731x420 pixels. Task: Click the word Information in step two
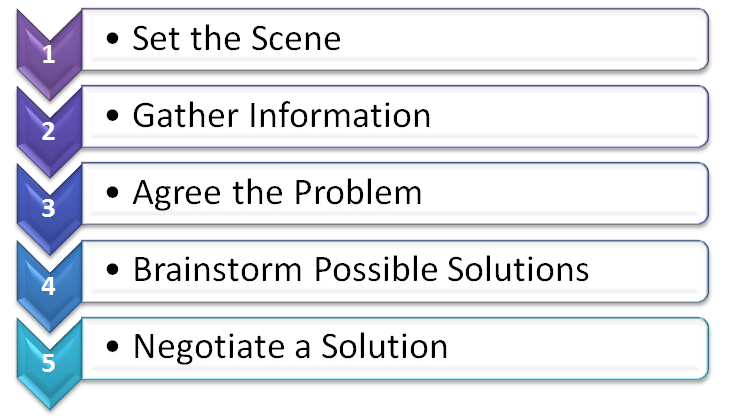340,115
